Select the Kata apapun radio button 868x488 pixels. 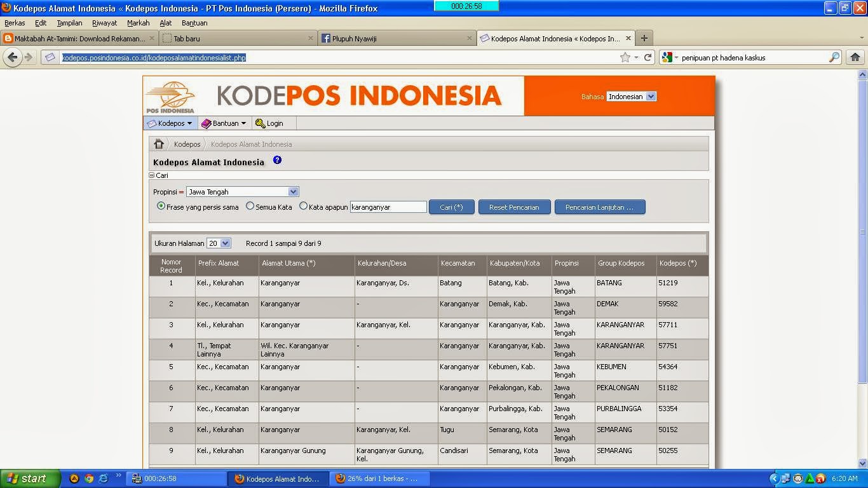click(303, 205)
